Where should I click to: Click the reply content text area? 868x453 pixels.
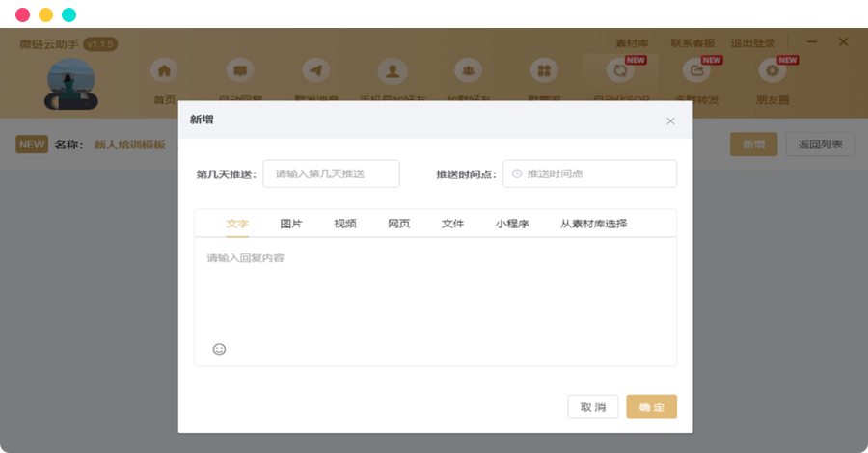(x=434, y=289)
